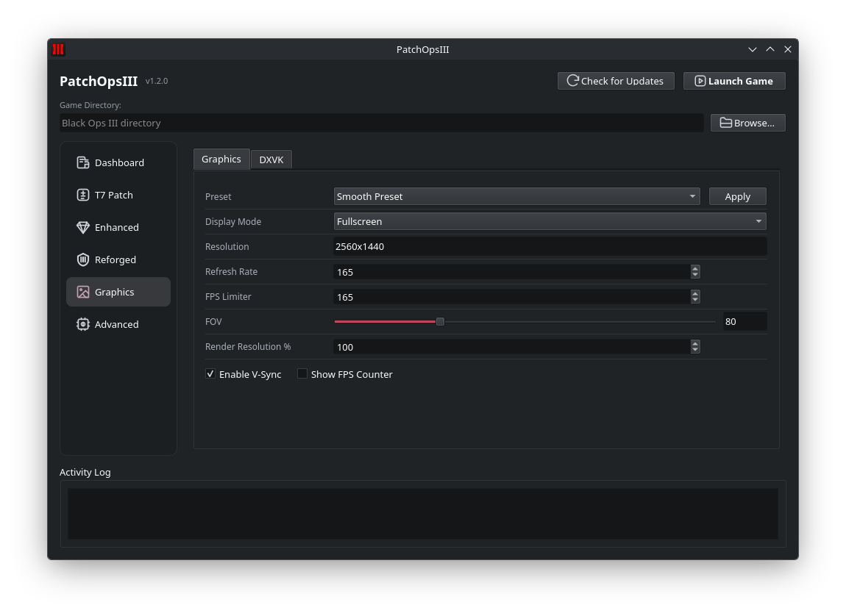
Task: Click the FOV value field showing 80
Action: [x=744, y=322]
